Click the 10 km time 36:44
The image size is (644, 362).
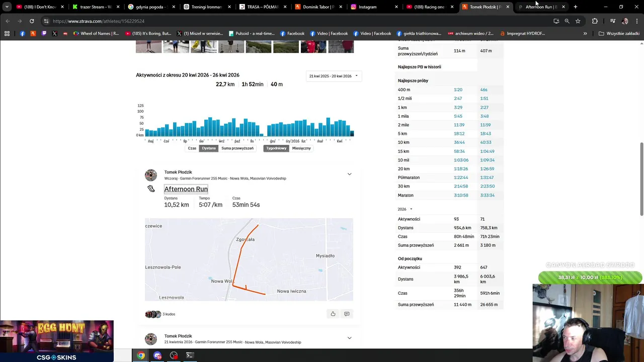click(x=459, y=142)
